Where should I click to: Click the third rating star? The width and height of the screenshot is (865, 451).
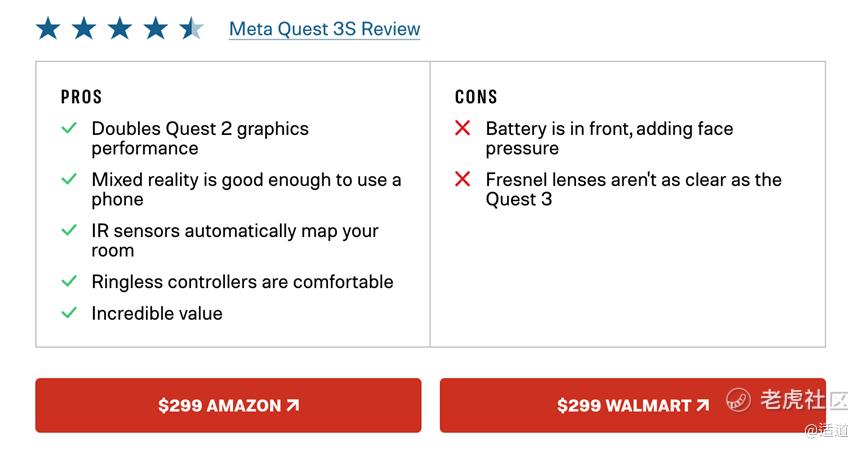coord(120,28)
